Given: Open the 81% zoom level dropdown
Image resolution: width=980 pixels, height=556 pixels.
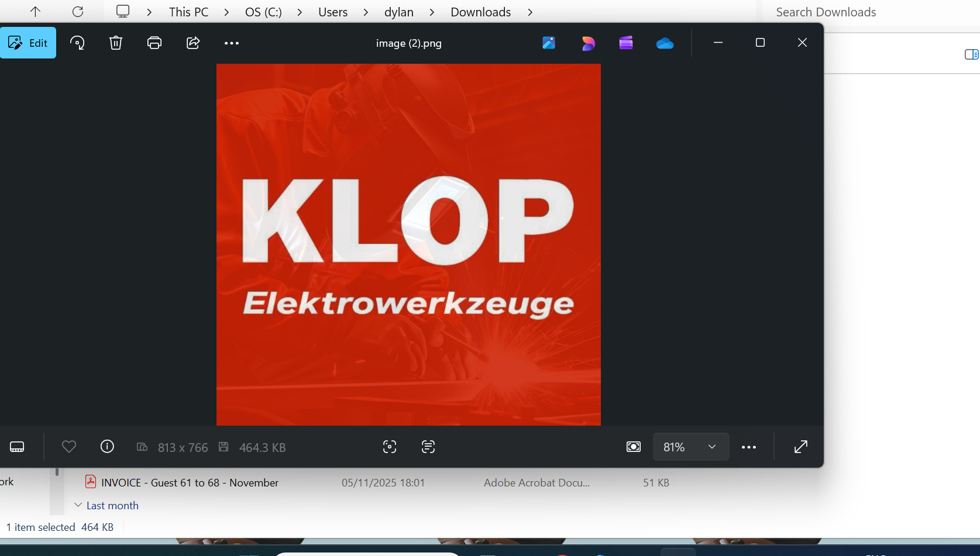Looking at the screenshot, I should tap(691, 447).
